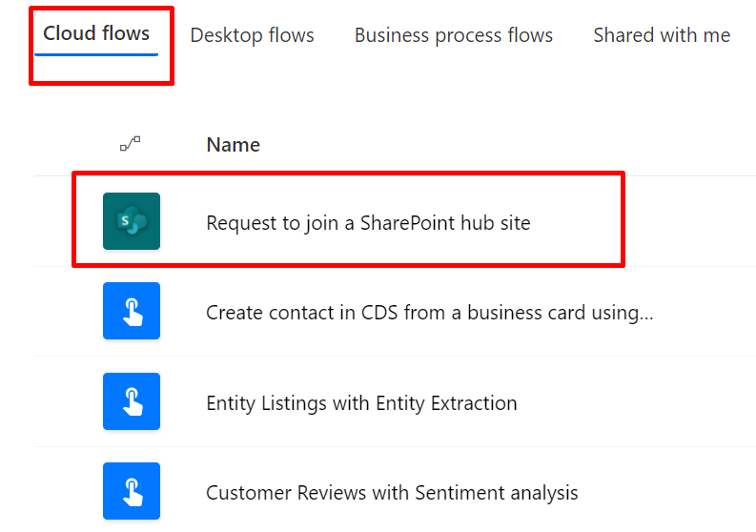The width and height of the screenshot is (756, 532).
Task: Sort by the Name column header
Action: pos(233,145)
